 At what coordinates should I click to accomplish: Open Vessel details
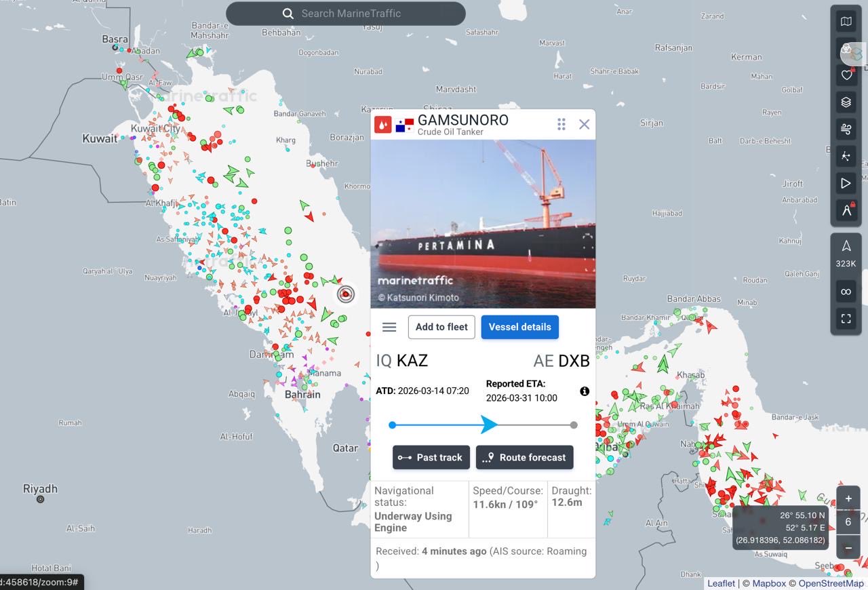pyautogui.click(x=519, y=327)
